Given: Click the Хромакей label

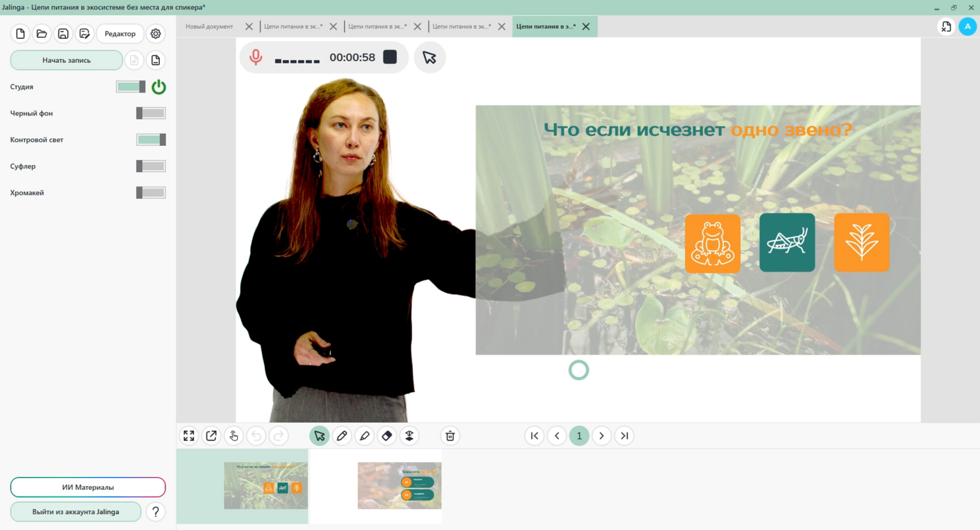Looking at the screenshot, I should click(x=27, y=193).
